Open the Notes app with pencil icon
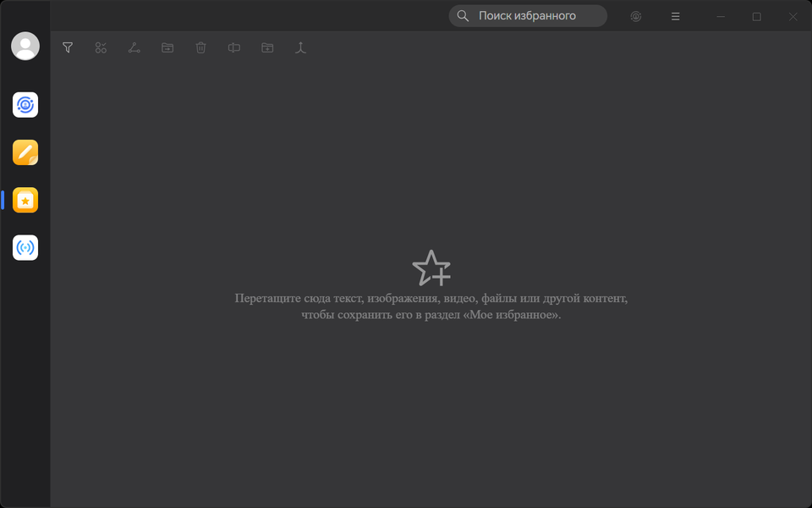Image resolution: width=812 pixels, height=508 pixels. coord(25,152)
